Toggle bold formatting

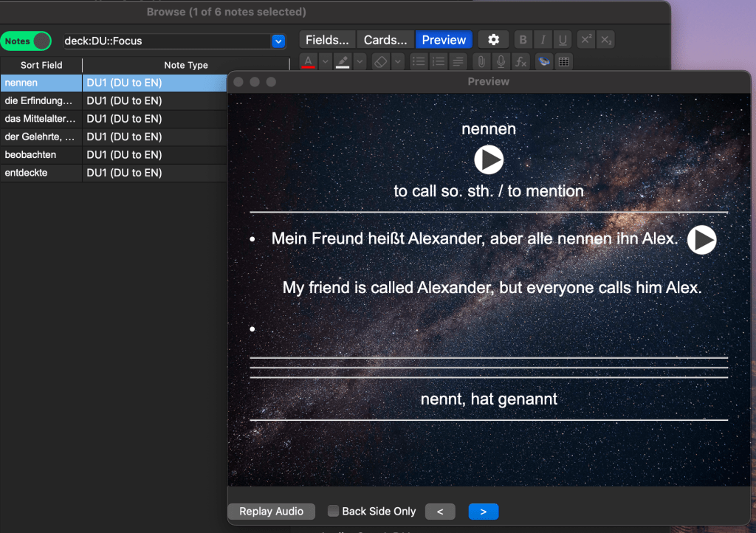click(523, 40)
